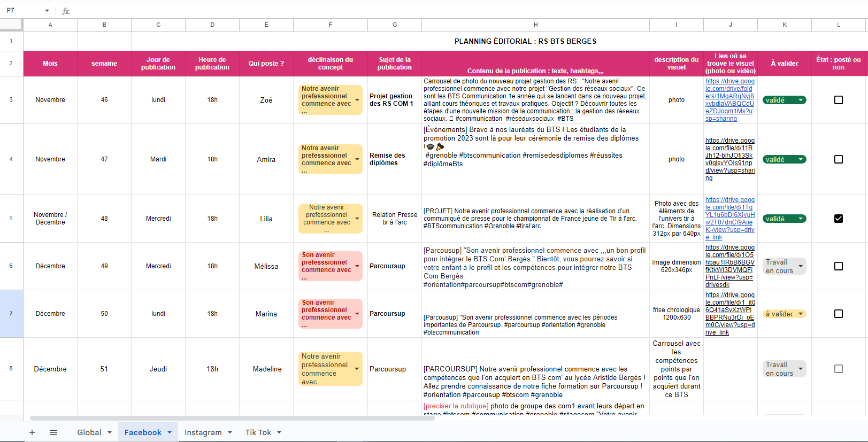Tick the posted checkbox for Marina row
The width and height of the screenshot is (868, 442).
click(x=839, y=314)
